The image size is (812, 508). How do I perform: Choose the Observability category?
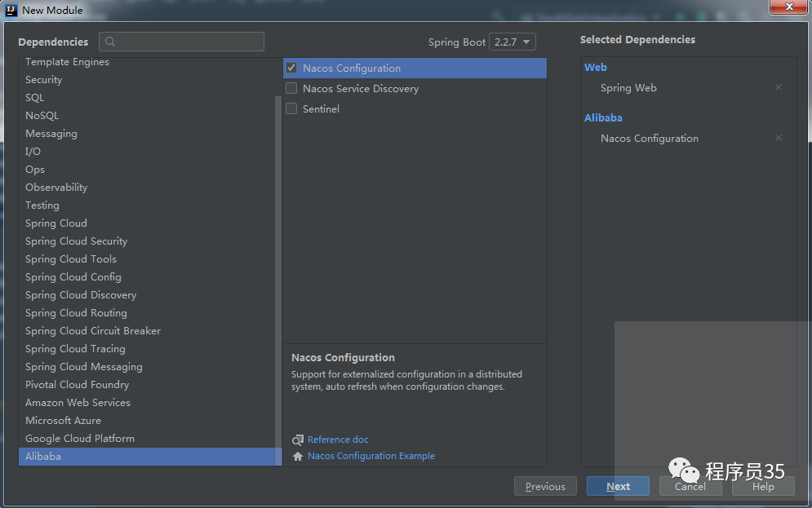pos(147,188)
